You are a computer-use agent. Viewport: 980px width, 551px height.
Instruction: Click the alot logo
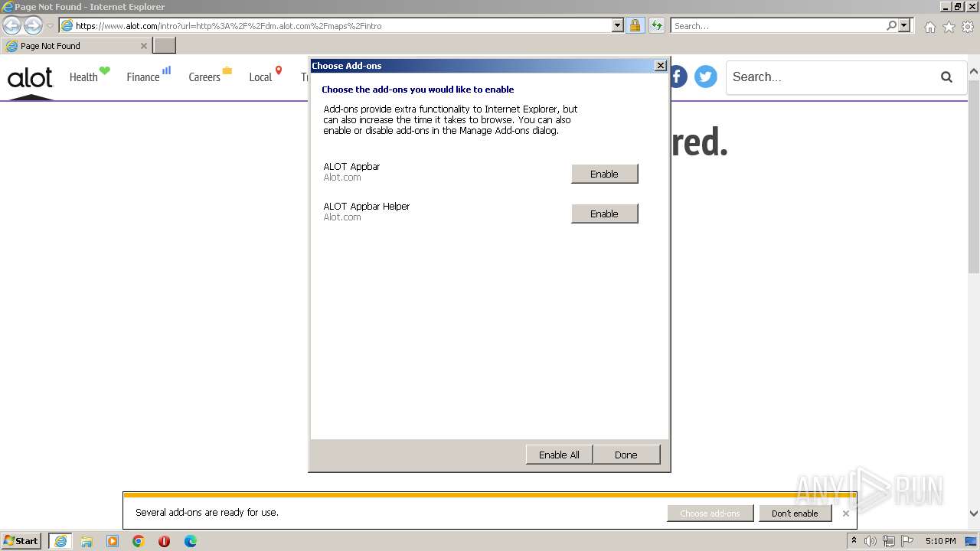coord(30,77)
